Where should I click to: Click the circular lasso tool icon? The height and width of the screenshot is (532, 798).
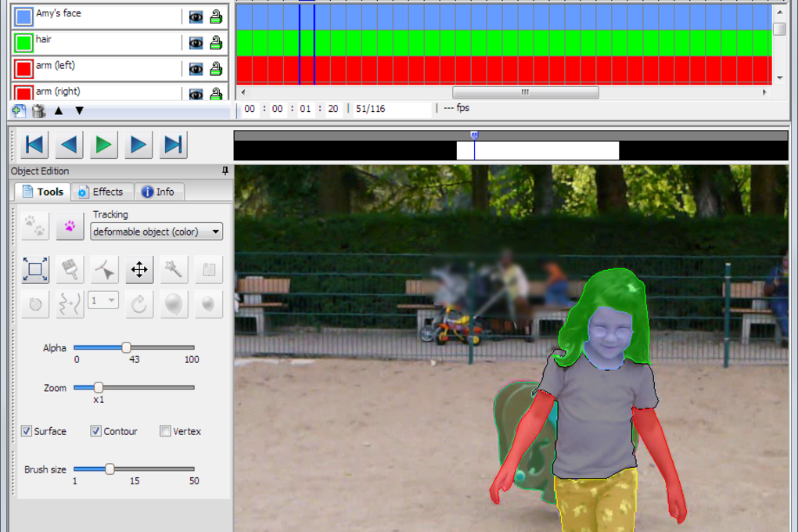pos(35,304)
